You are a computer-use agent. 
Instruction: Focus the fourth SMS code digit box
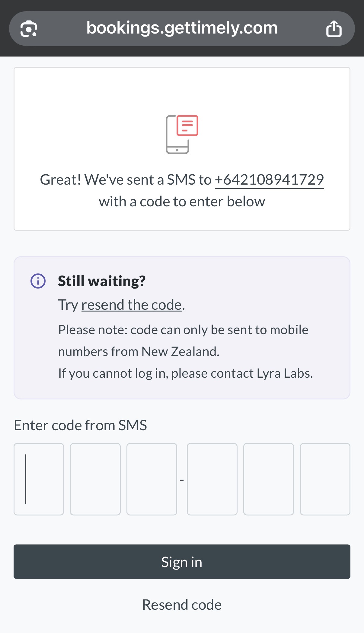coord(212,479)
